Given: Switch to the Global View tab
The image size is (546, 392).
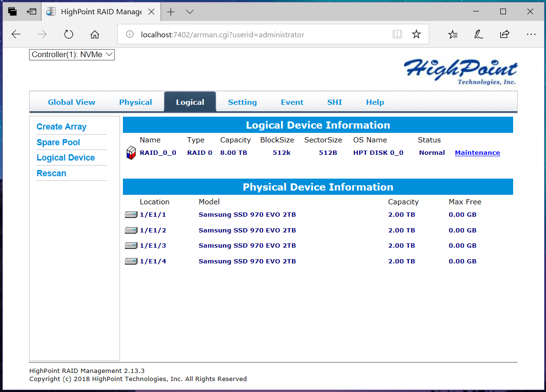Looking at the screenshot, I should click(x=71, y=102).
